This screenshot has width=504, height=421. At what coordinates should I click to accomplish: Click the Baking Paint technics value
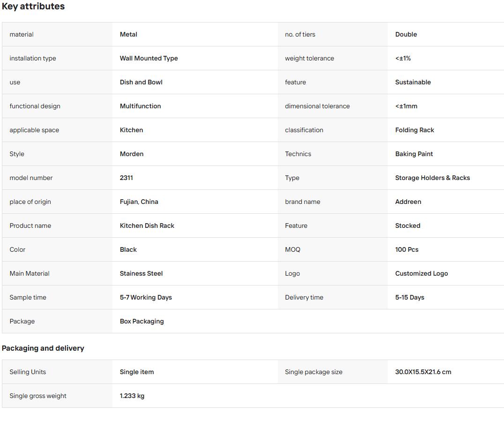[414, 154]
